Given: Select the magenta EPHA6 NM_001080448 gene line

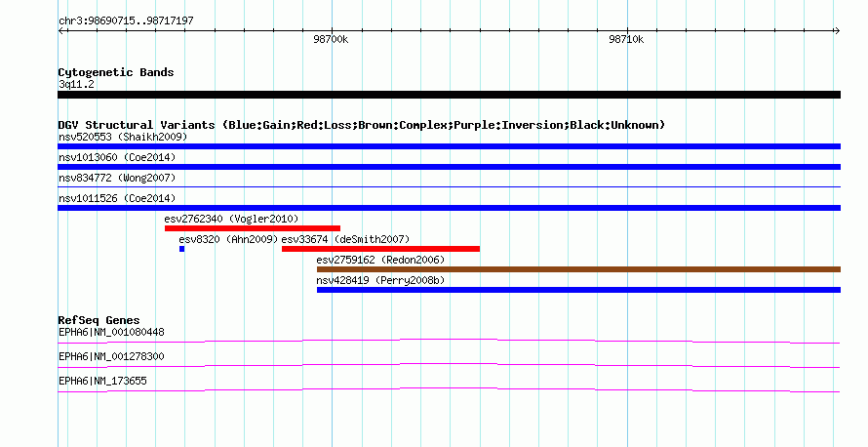Looking at the screenshot, I should 449,342.
